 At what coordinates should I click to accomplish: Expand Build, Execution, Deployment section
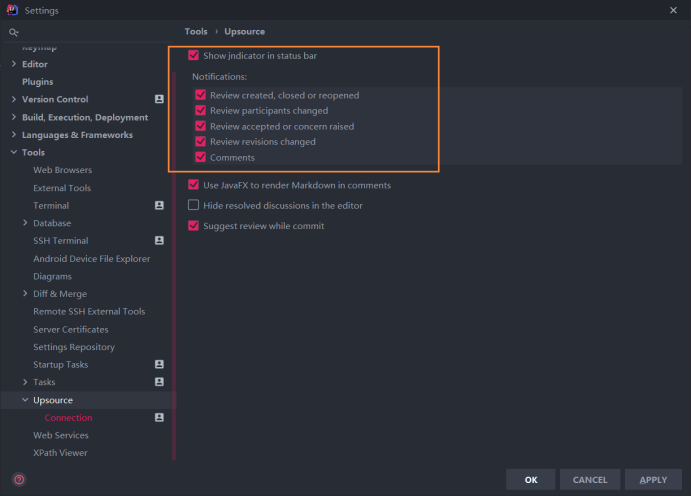[14, 117]
